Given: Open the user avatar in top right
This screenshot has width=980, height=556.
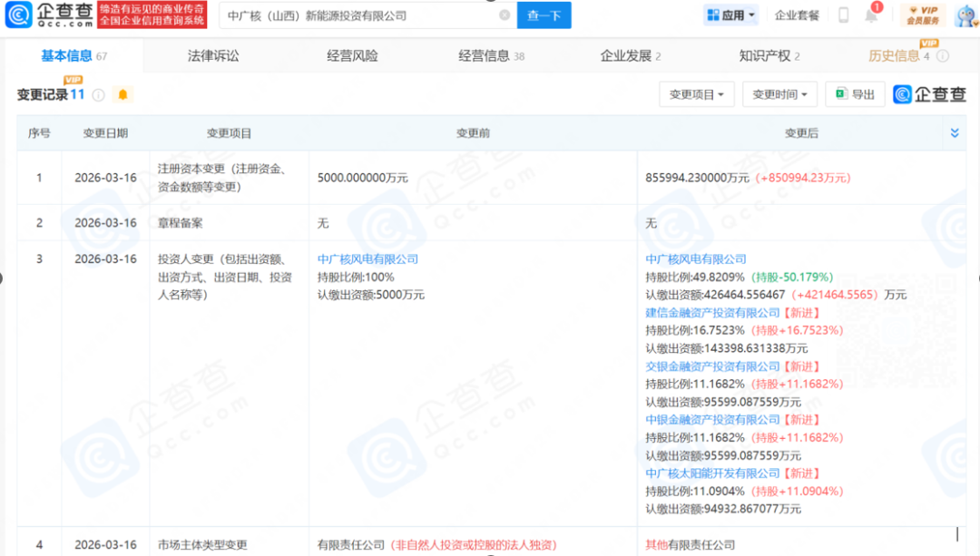Looking at the screenshot, I should (x=965, y=15).
